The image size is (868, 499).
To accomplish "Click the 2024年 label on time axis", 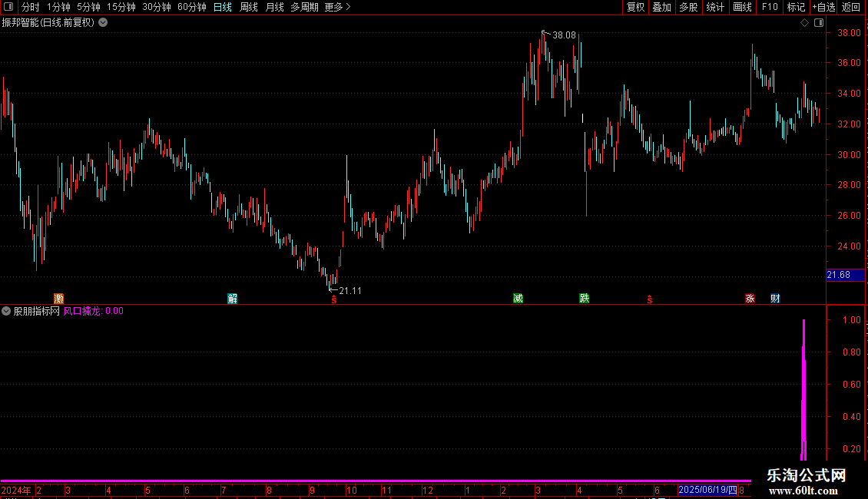I will [x=16, y=490].
